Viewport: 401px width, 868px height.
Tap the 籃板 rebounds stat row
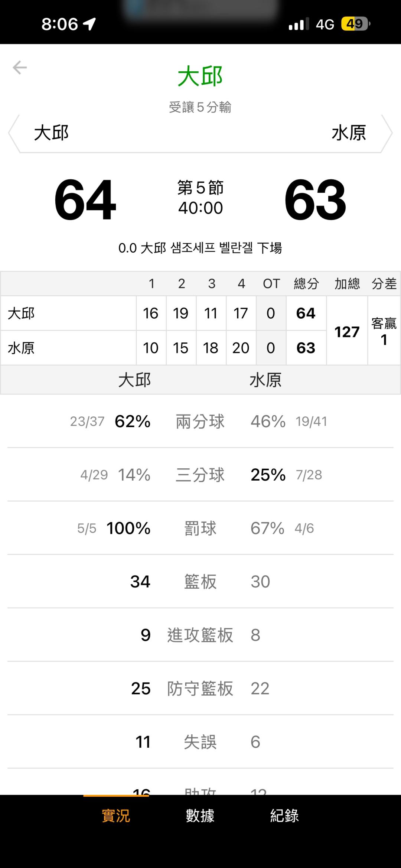[x=200, y=582]
